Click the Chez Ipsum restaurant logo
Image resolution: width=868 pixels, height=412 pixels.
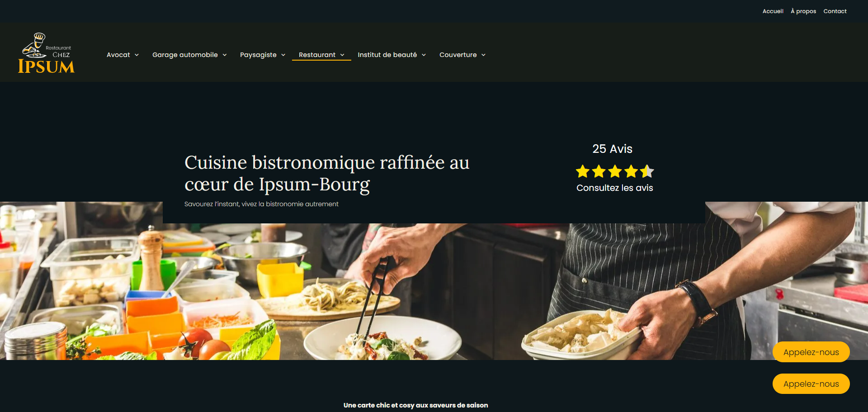click(46, 53)
